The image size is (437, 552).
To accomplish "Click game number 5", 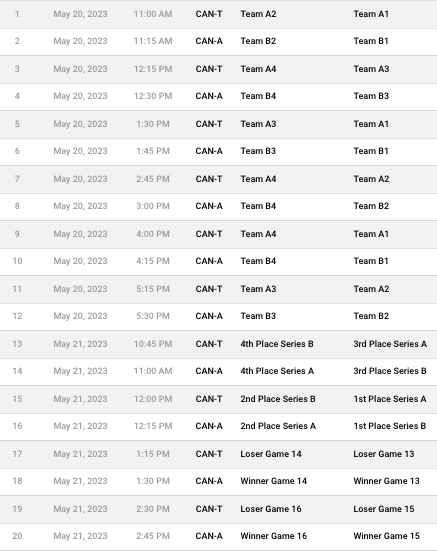I will click(x=17, y=124).
